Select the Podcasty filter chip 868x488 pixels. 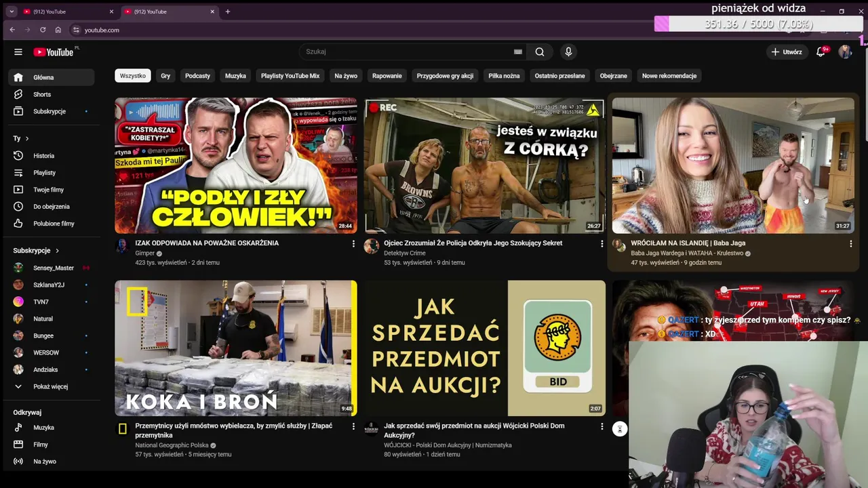tap(197, 76)
